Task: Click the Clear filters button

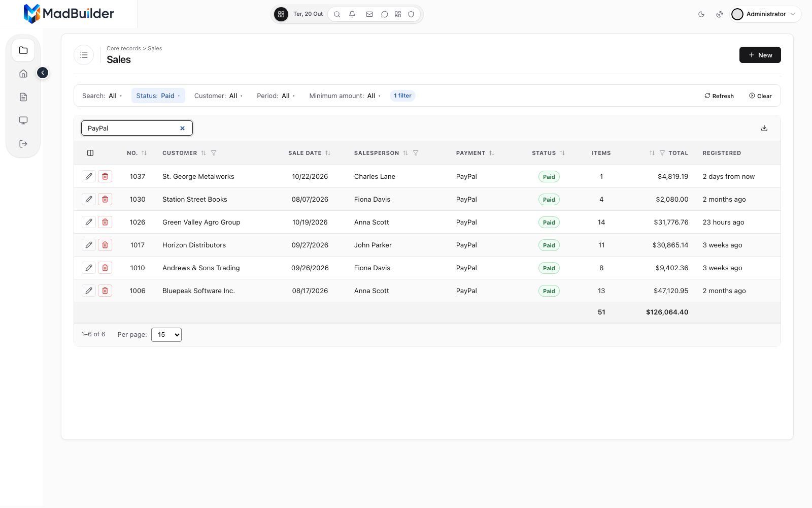Action: 760,96
